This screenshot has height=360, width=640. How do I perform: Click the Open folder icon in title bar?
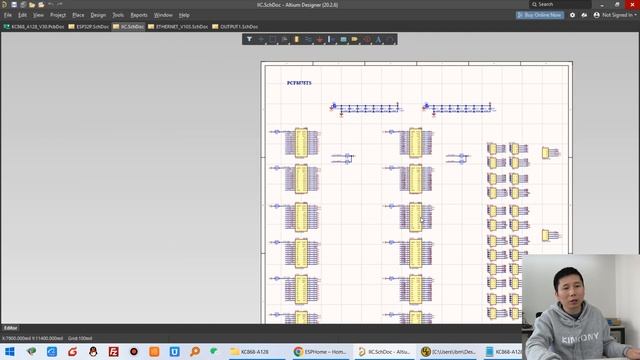32,4
